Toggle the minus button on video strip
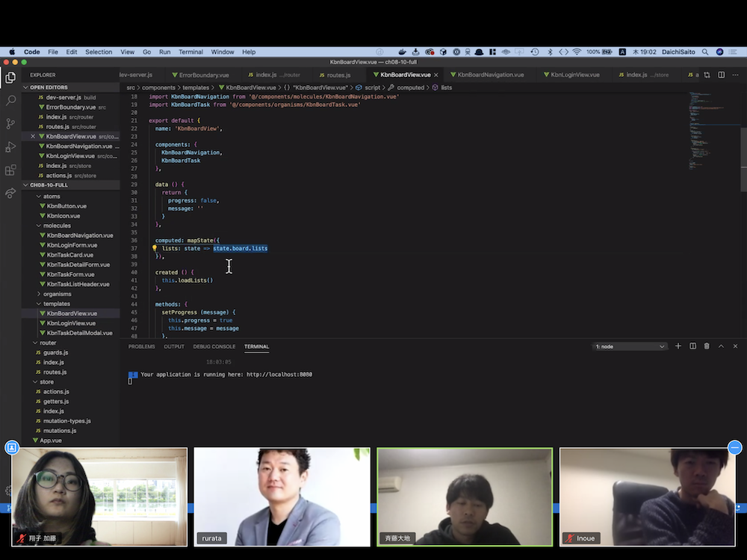Screen dimensions: 747x560 click(734, 447)
